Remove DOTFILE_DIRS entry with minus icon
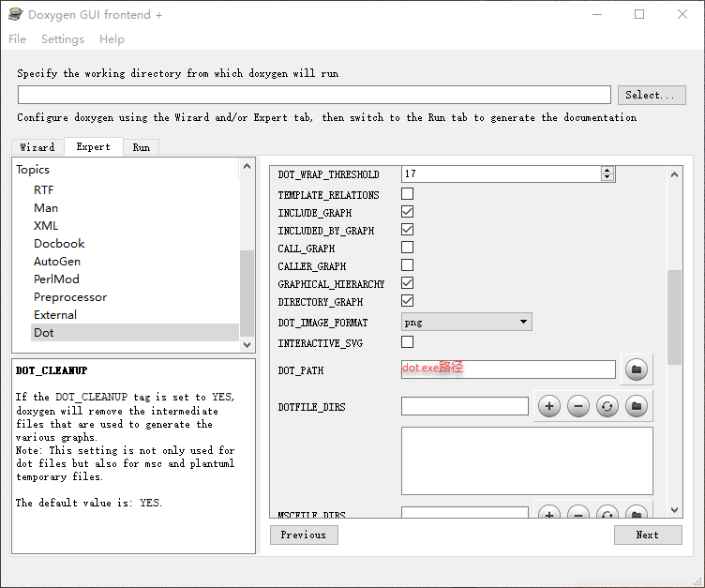 (x=578, y=406)
